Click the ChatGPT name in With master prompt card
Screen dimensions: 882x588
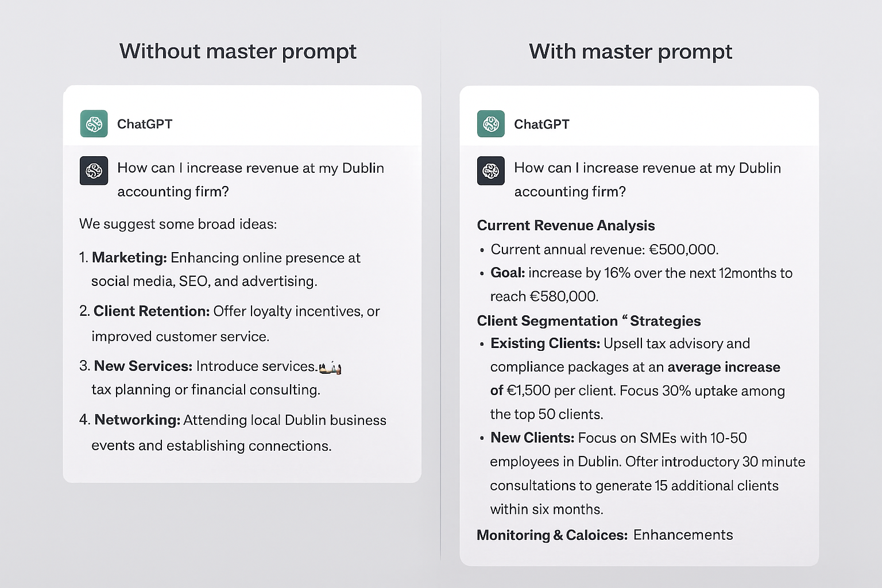click(541, 124)
